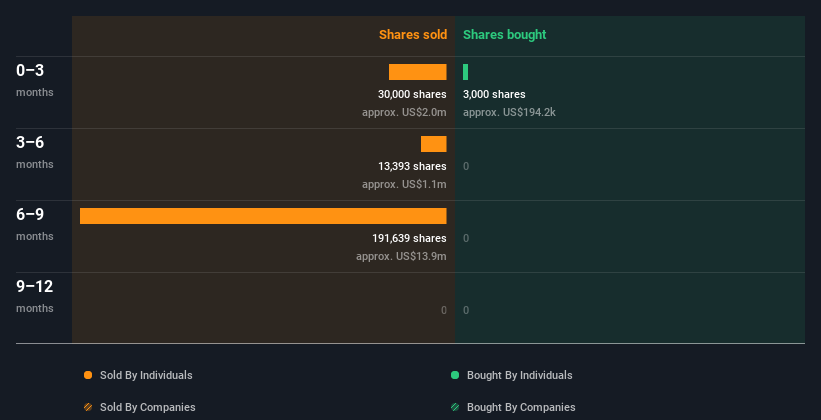Click the 6–9 months shares bought zero
The image size is (821, 420).
tap(466, 238)
